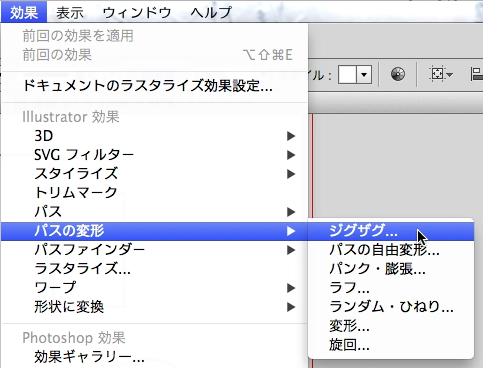
Task: Select トリムマーク effect
Action: [x=154, y=193]
